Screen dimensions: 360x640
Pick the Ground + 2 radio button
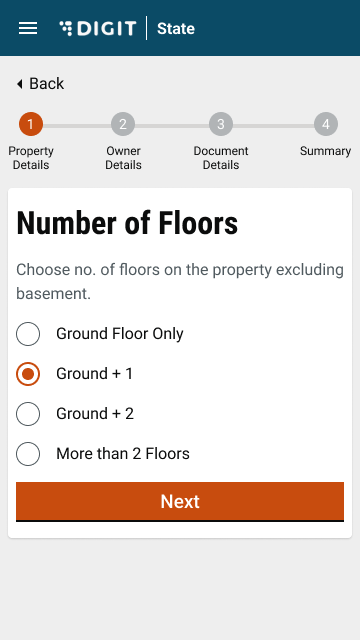point(28,414)
